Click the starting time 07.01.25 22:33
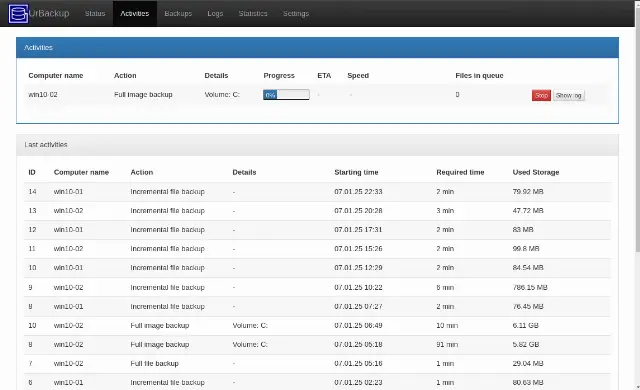The image size is (640, 390). [x=358, y=192]
